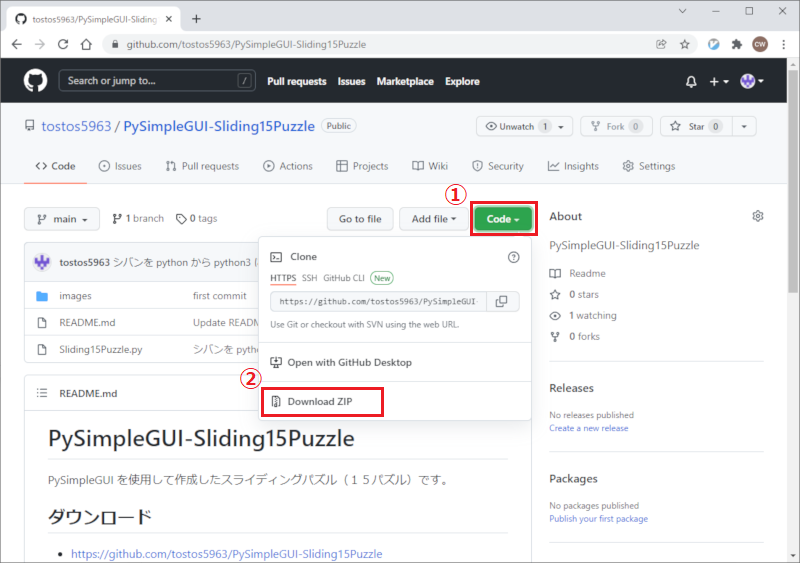Go to Explore
The width and height of the screenshot is (800, 563).
[462, 82]
